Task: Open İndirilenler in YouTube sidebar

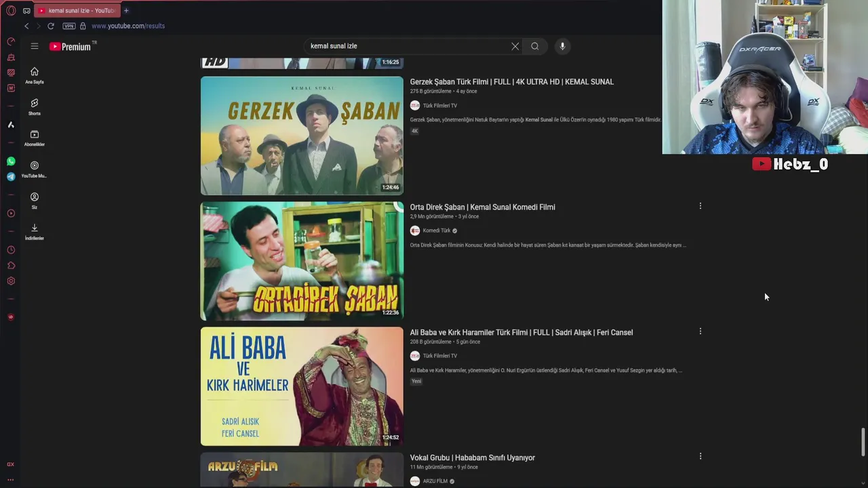Action: coord(35,231)
